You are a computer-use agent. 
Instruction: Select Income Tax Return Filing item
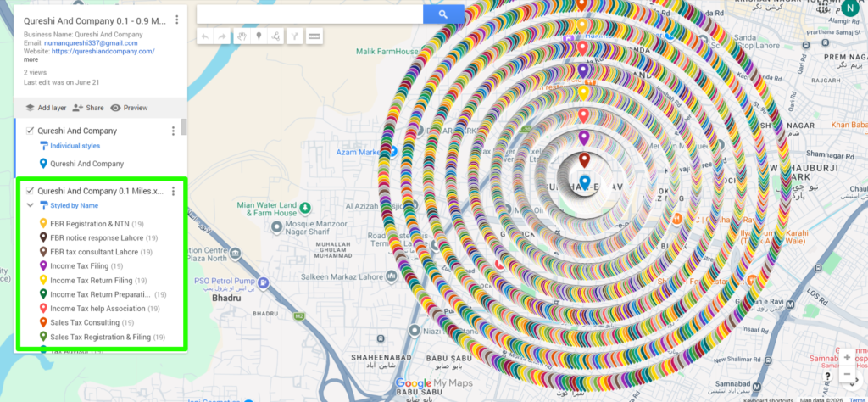pyautogui.click(x=93, y=280)
